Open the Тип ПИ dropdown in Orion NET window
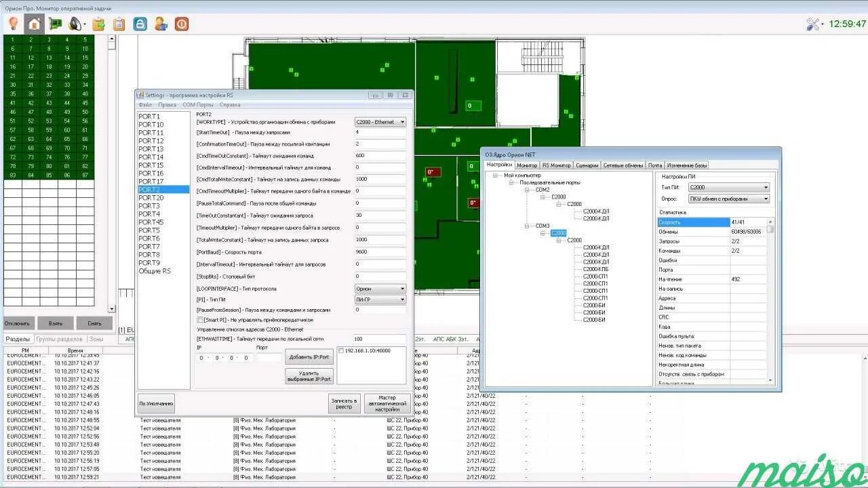Viewport: 868px width, 488px height. [x=728, y=187]
